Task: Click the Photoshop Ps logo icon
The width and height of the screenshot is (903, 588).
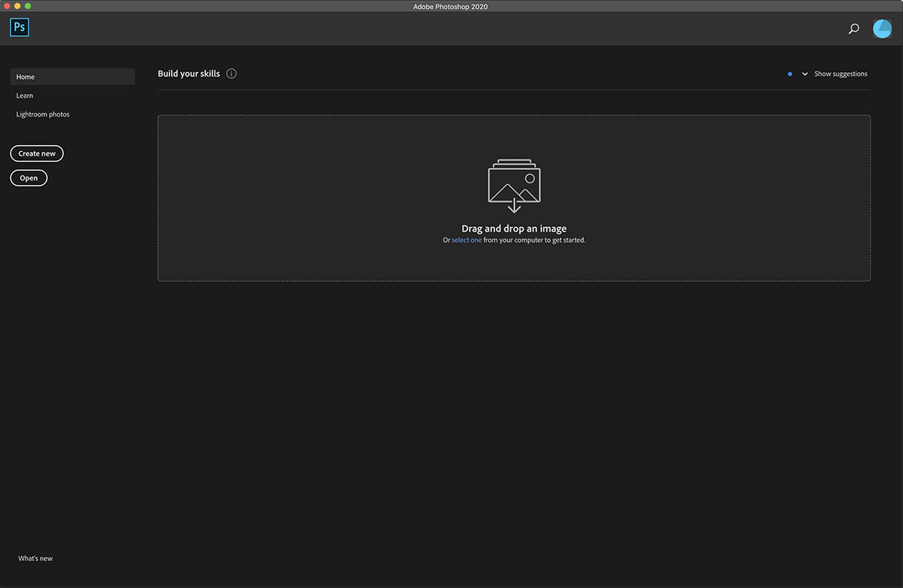Action: (20, 28)
